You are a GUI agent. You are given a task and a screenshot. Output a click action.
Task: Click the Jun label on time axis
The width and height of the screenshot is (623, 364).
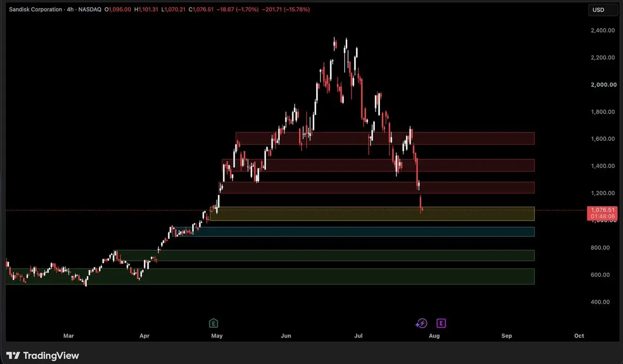tap(286, 336)
